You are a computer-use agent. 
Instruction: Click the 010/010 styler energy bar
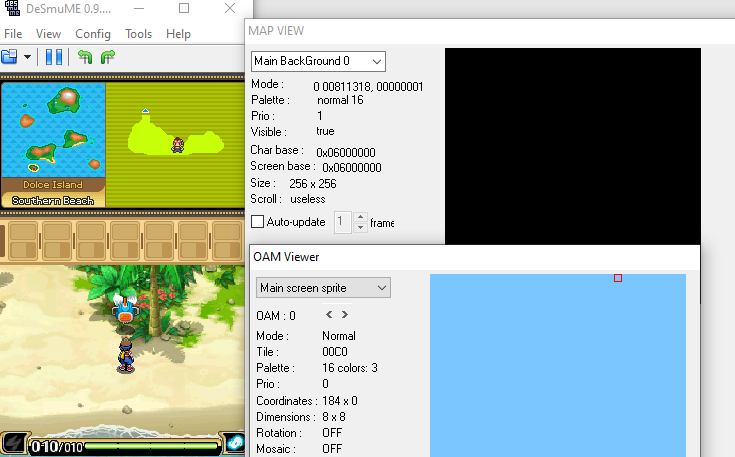pyautogui.click(x=125, y=446)
